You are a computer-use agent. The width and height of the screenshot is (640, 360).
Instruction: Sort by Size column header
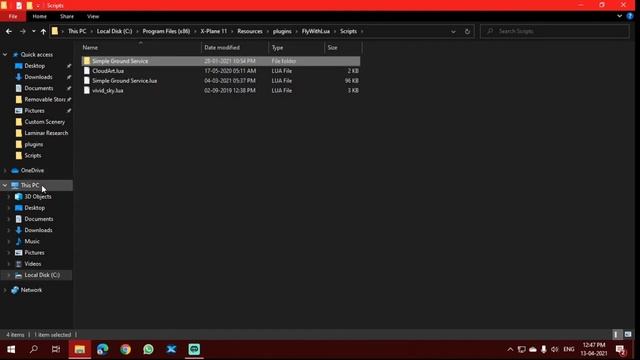coord(343,48)
